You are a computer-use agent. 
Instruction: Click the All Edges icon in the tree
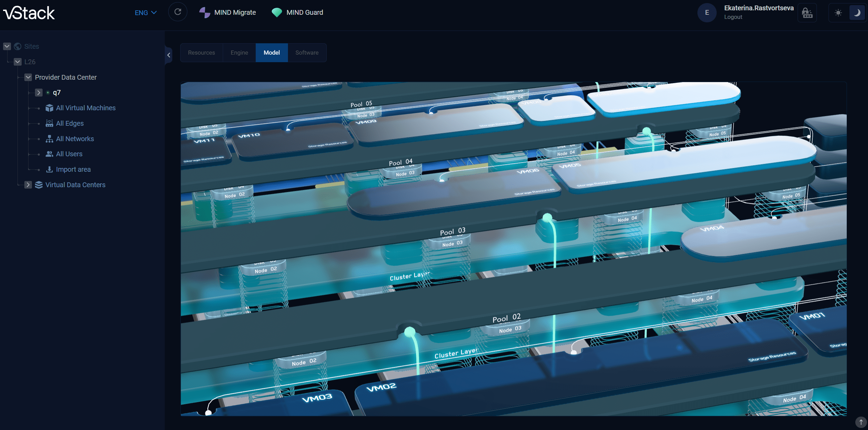pyautogui.click(x=49, y=123)
